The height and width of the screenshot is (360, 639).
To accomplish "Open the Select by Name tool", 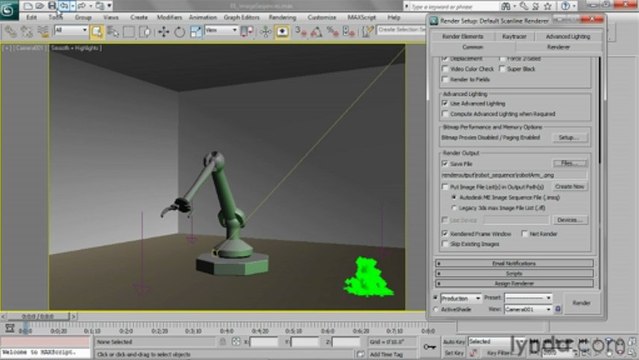I will 113,32.
